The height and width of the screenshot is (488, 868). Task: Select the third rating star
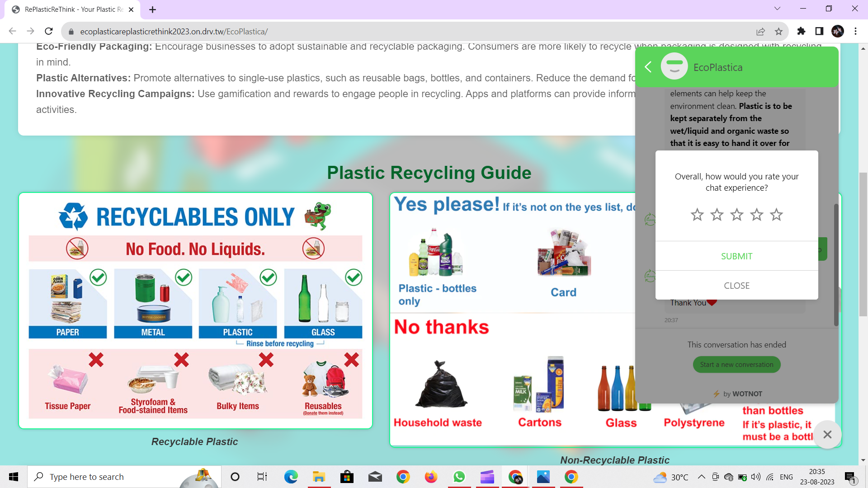pos(737,215)
